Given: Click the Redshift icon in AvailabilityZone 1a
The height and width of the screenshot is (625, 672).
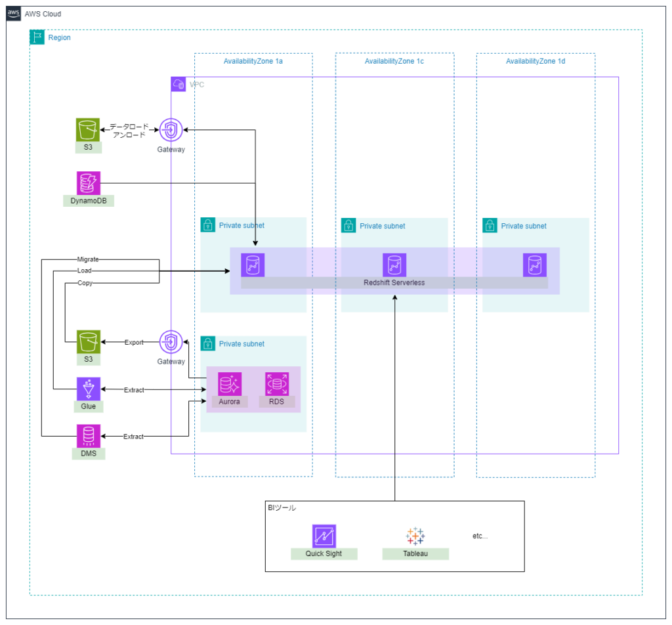Looking at the screenshot, I should point(253,265).
